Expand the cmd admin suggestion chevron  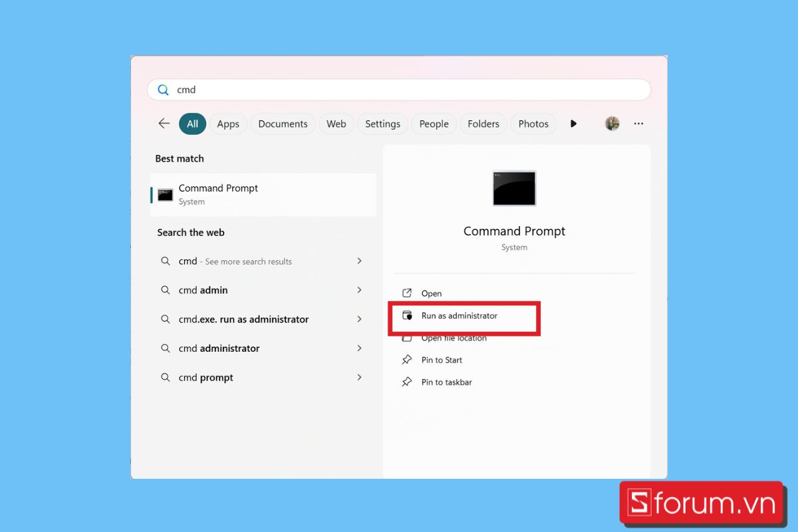[x=359, y=290]
